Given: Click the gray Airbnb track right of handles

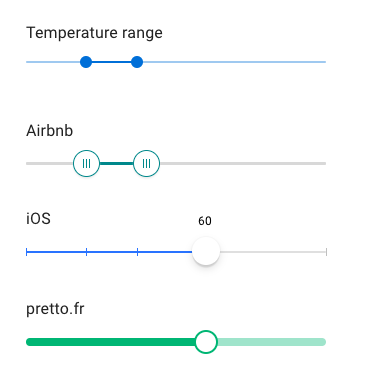Looking at the screenshot, I should pos(243,163).
